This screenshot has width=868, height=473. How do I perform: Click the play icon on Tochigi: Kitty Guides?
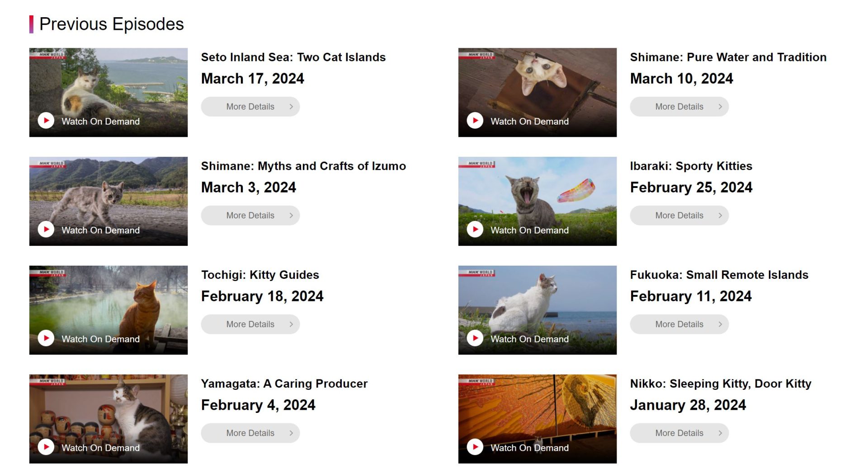pos(46,338)
